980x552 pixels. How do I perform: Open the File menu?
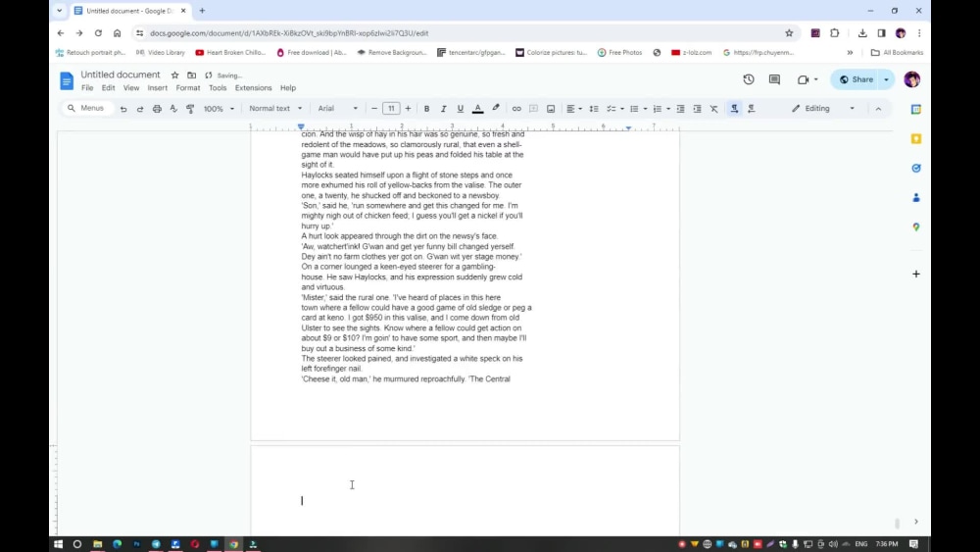pos(87,88)
